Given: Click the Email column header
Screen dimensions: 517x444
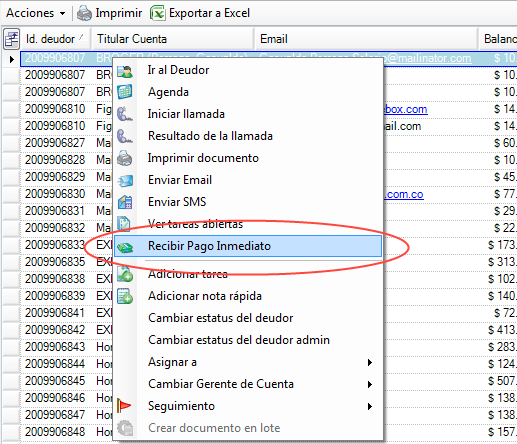Looking at the screenshot, I should 367,39.
